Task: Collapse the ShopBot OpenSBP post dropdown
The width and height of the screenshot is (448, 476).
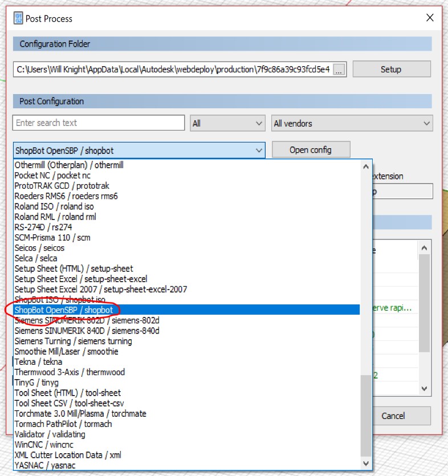Action: click(x=139, y=150)
